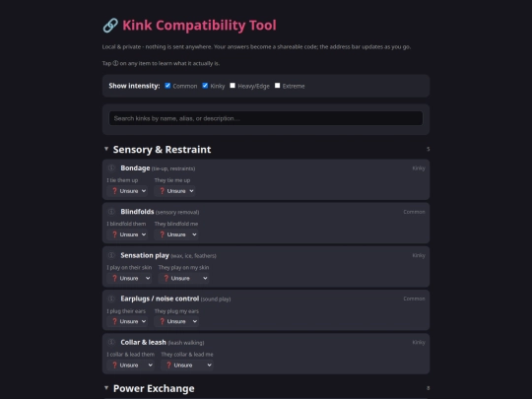The image size is (532, 399).
Task: Open the info icon beside Bondage
Action: point(111,167)
